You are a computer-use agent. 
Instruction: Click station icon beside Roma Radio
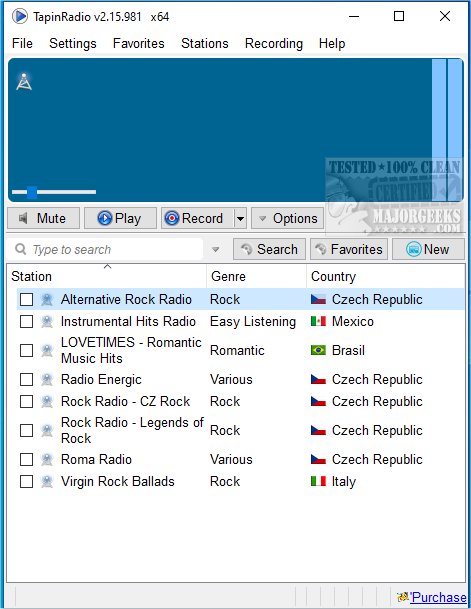click(47, 459)
